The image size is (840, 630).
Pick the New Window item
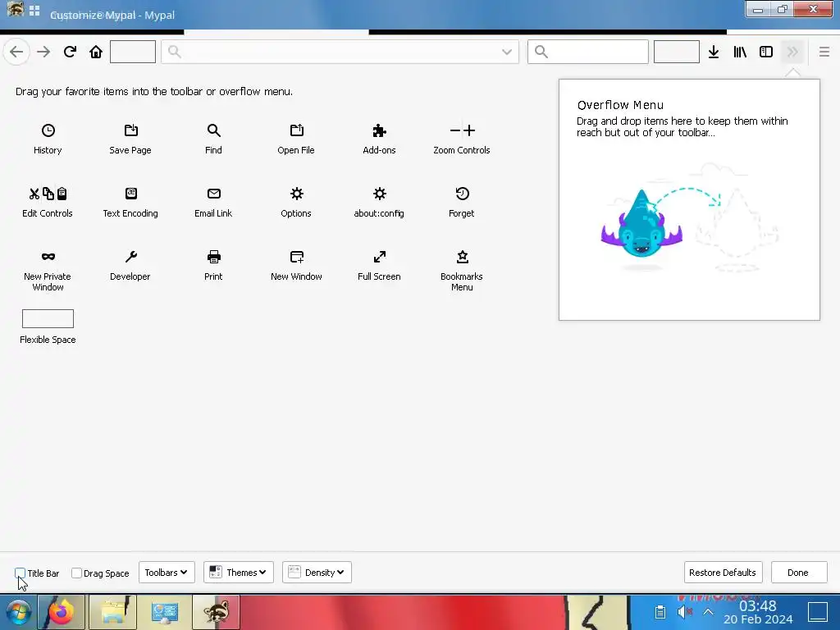tap(296, 265)
